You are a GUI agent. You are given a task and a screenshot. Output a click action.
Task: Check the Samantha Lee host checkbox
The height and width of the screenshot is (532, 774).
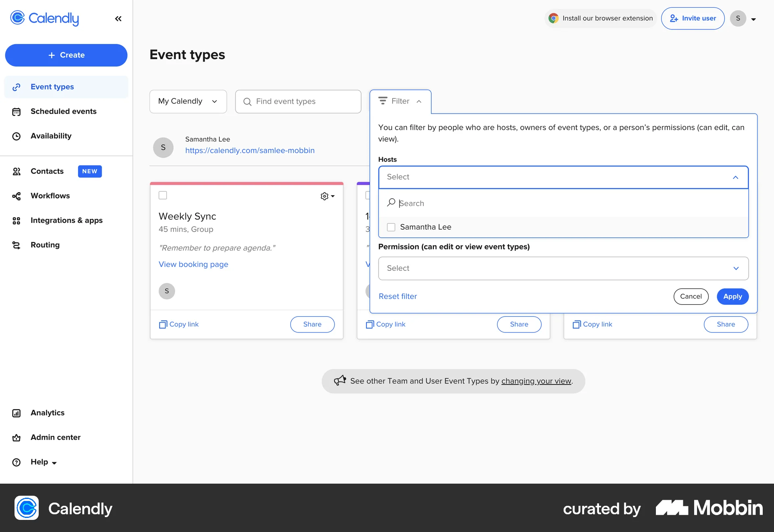point(391,227)
